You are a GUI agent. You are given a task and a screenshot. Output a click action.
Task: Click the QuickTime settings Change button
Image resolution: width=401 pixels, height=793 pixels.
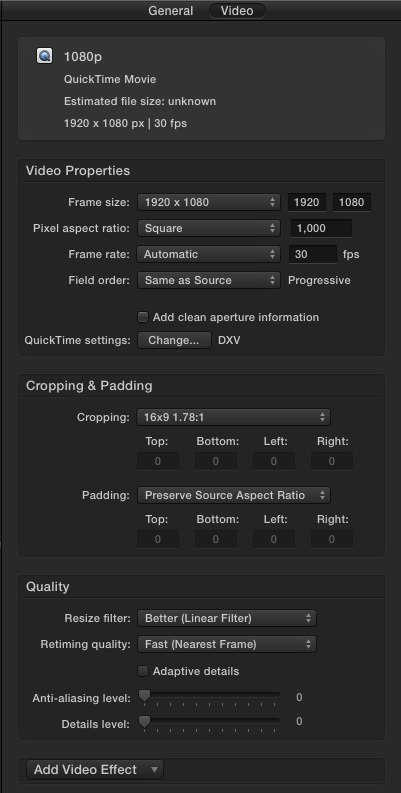(x=174, y=340)
